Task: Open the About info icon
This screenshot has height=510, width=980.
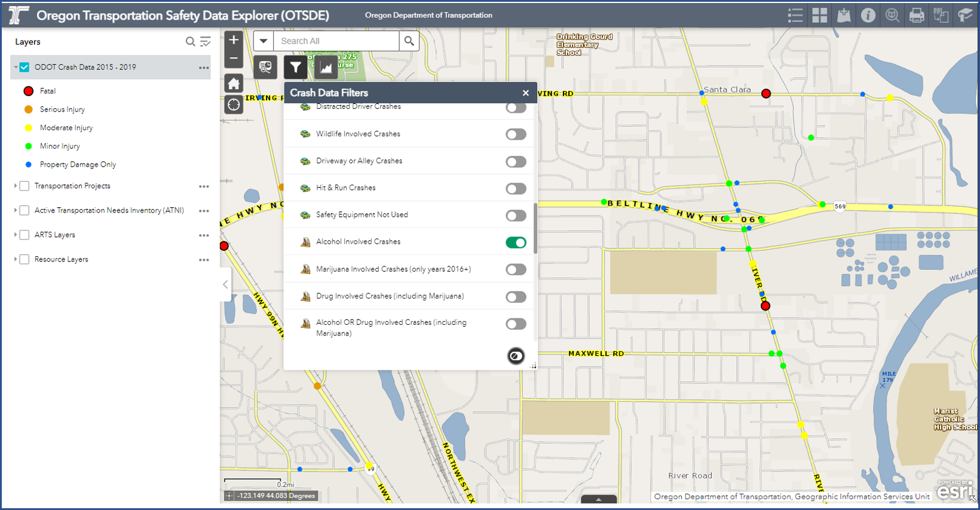Action: point(868,15)
